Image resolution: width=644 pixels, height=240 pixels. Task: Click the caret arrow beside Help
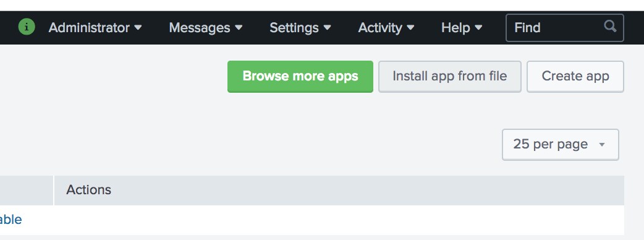(x=478, y=28)
